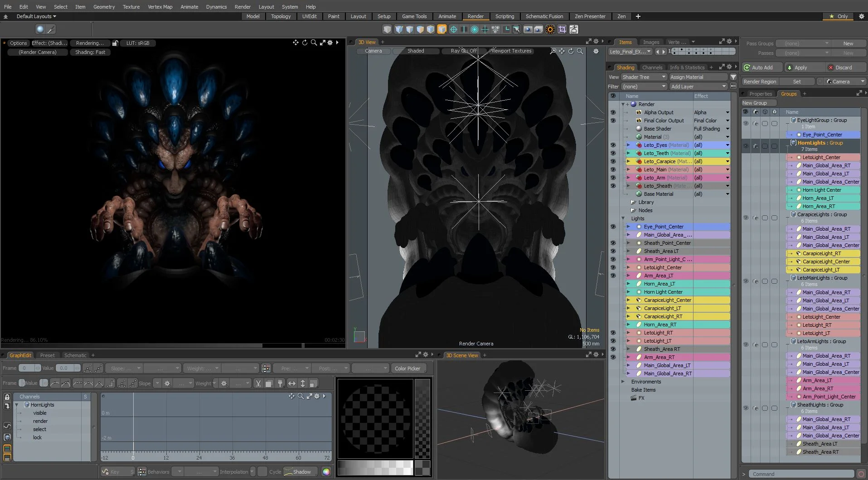868x480 pixels.
Task: Click the Color Picker button in GraphEdit
Action: coord(408,368)
